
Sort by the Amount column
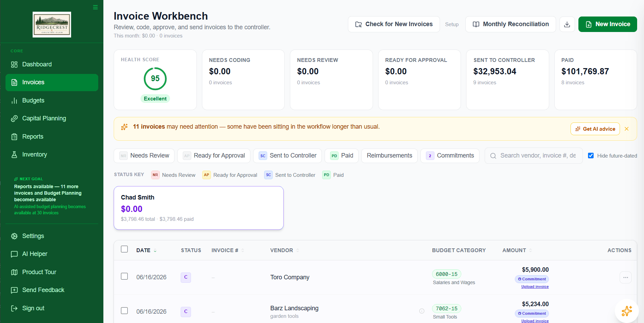(517, 250)
